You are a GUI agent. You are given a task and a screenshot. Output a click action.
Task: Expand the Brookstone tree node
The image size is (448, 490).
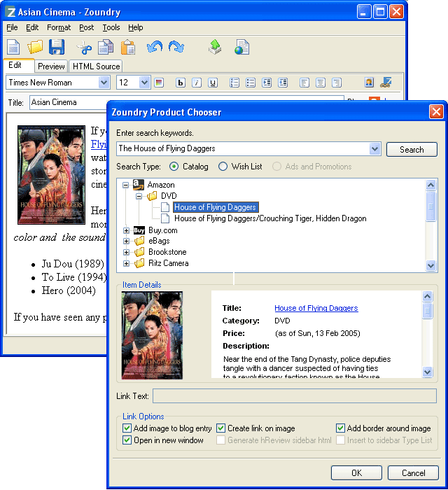pyautogui.click(x=126, y=252)
